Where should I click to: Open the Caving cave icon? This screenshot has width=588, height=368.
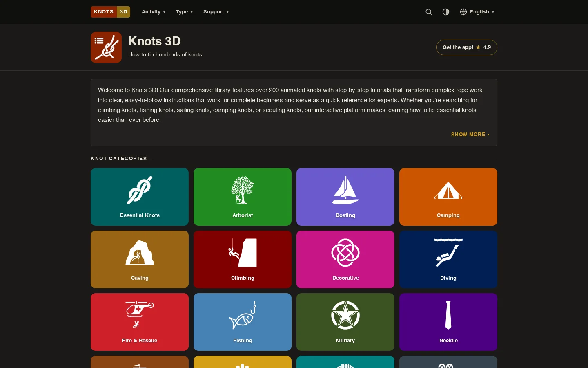coord(140,253)
